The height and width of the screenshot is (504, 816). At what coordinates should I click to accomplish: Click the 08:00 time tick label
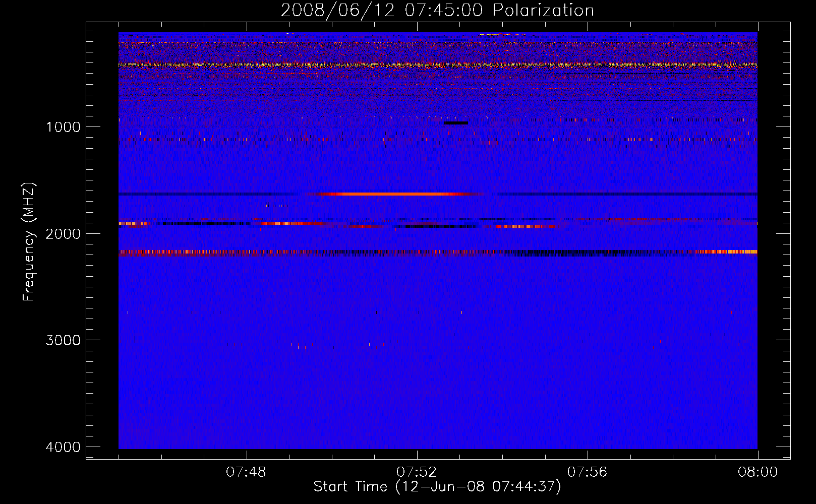tap(757, 472)
